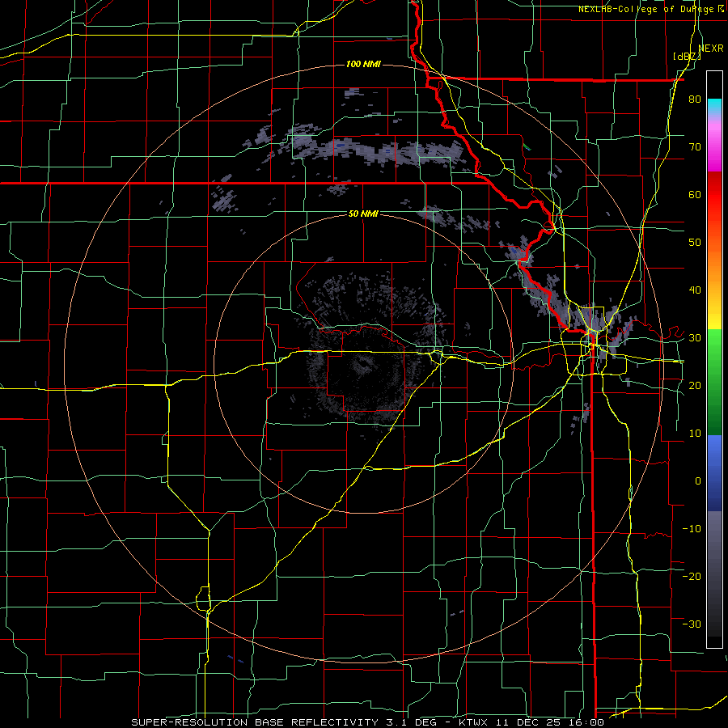The height and width of the screenshot is (728, 728).
Task: Click the "-10" value on dBZ scale
Action: pos(692,529)
